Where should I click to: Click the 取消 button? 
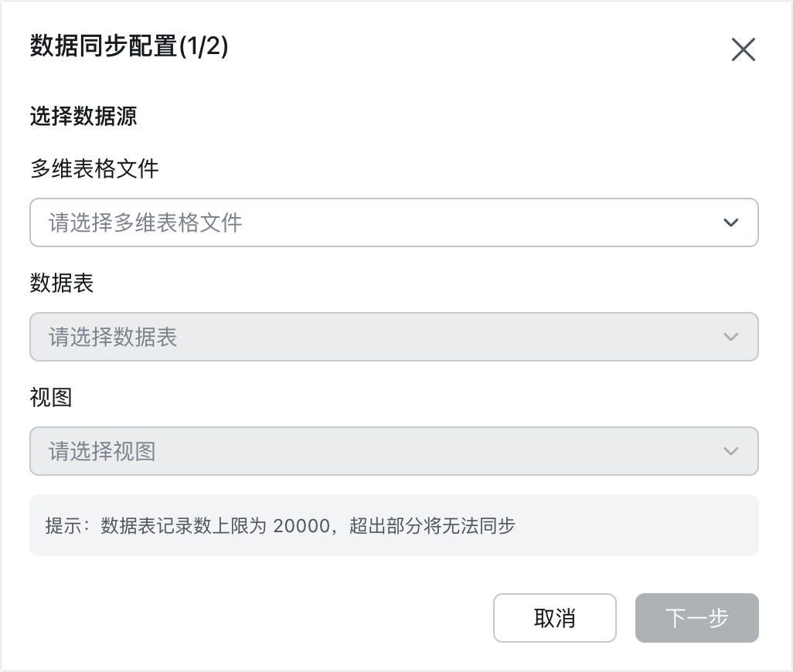click(555, 617)
